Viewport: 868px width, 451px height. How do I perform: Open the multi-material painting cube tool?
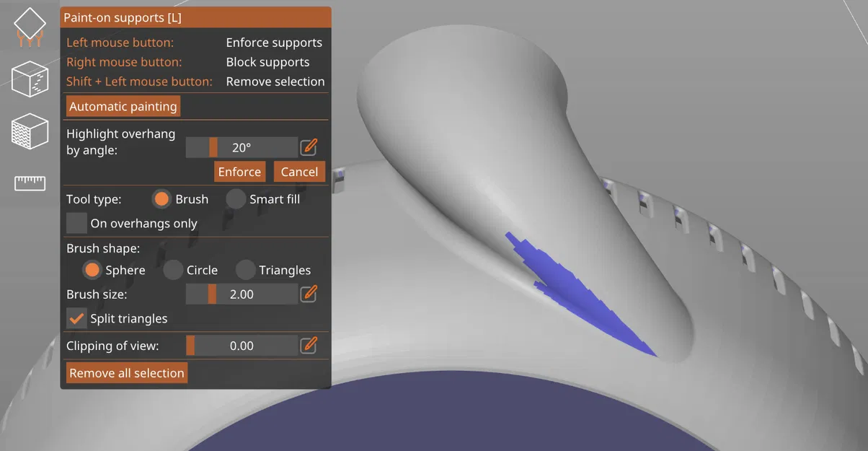[30, 131]
